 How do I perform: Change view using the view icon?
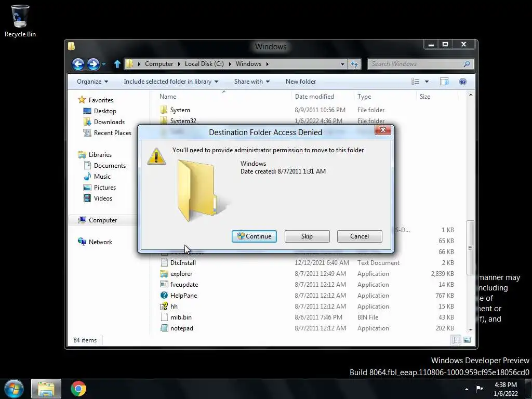(x=415, y=82)
